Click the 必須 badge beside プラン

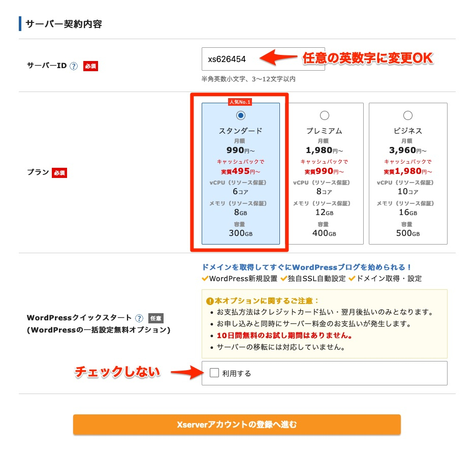pyautogui.click(x=59, y=173)
